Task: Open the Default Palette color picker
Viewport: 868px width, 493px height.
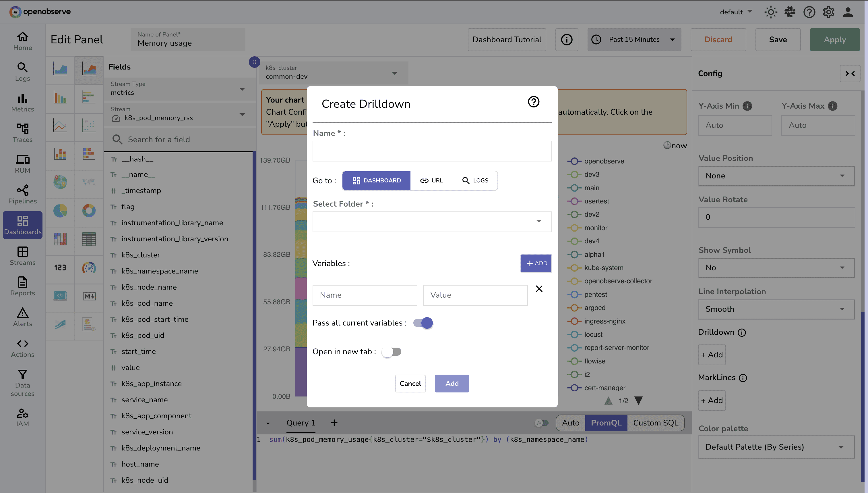Action: point(776,447)
